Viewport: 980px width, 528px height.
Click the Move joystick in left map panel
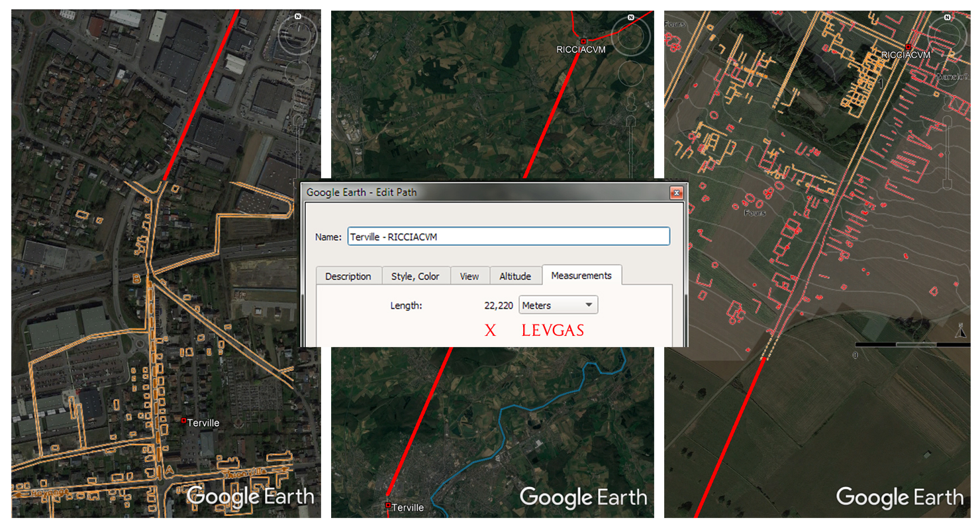click(x=297, y=73)
